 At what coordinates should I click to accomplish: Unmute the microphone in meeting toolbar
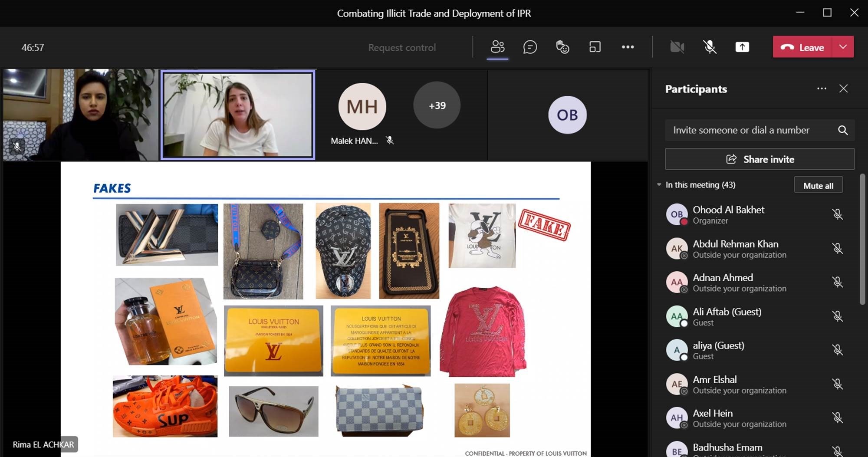710,47
